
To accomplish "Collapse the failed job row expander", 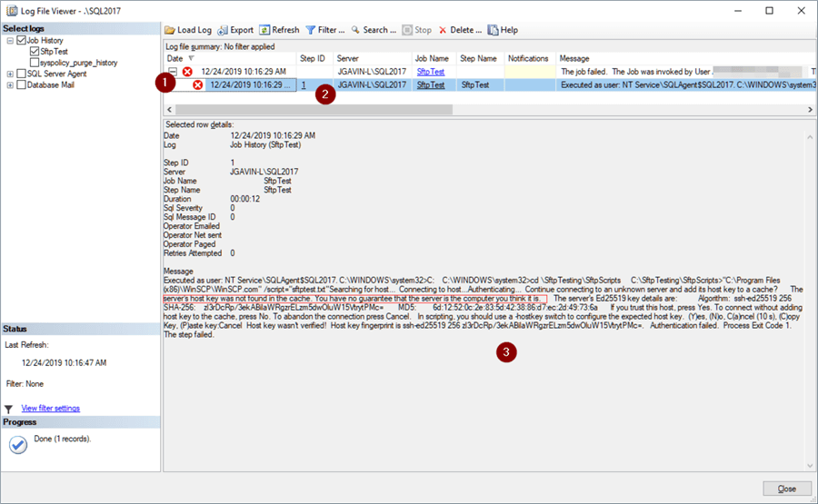I will click(x=173, y=72).
